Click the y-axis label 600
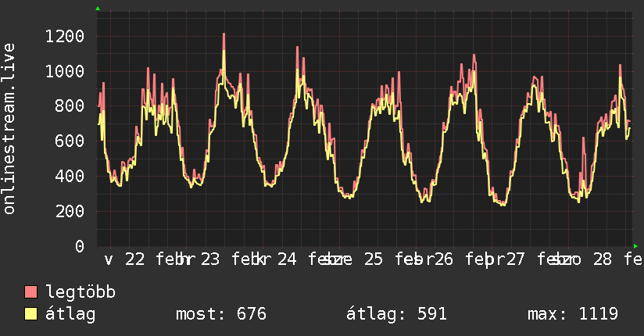This screenshot has height=336, width=644. pos(70,141)
